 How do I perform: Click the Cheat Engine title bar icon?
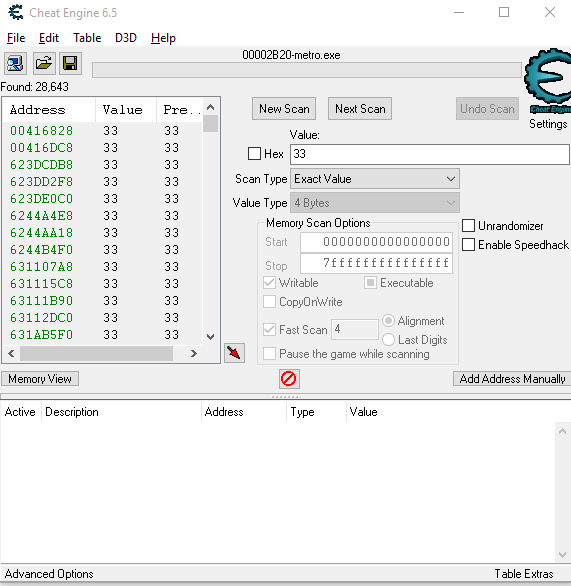coord(16,12)
